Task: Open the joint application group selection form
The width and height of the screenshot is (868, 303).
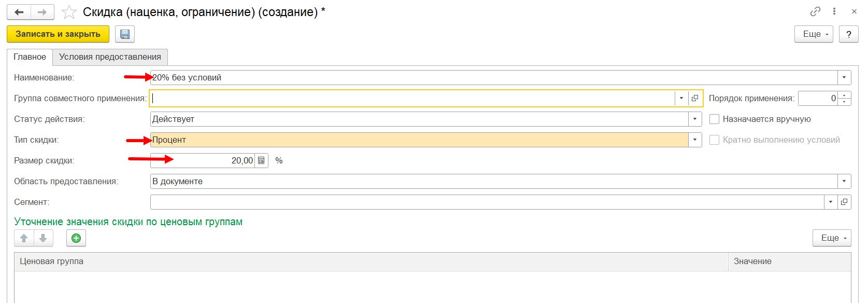Action: click(x=695, y=98)
